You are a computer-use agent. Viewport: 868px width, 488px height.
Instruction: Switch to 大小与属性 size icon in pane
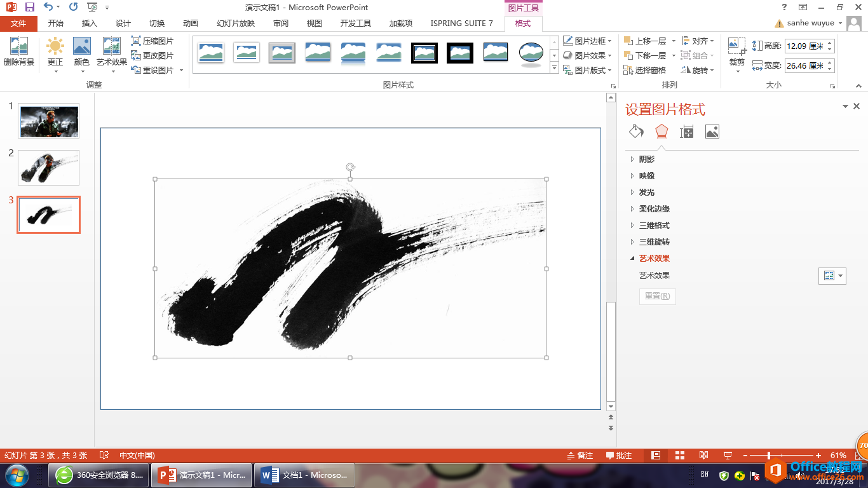(686, 132)
